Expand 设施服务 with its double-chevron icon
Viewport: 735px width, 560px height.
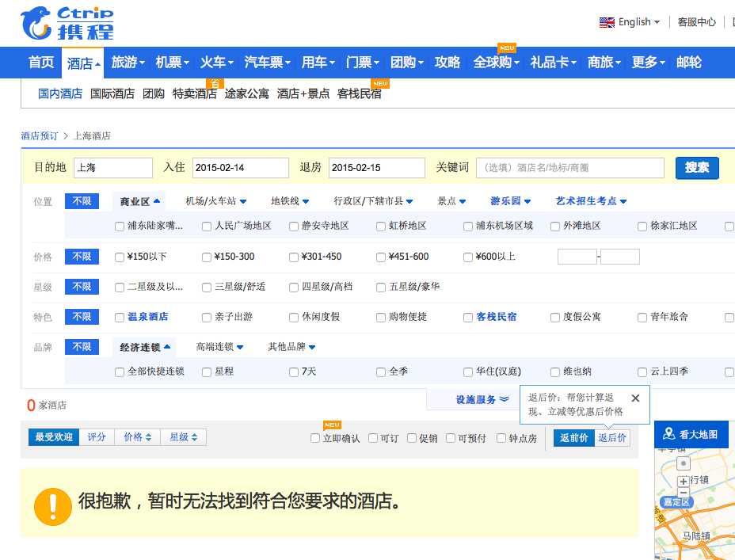tap(505, 398)
